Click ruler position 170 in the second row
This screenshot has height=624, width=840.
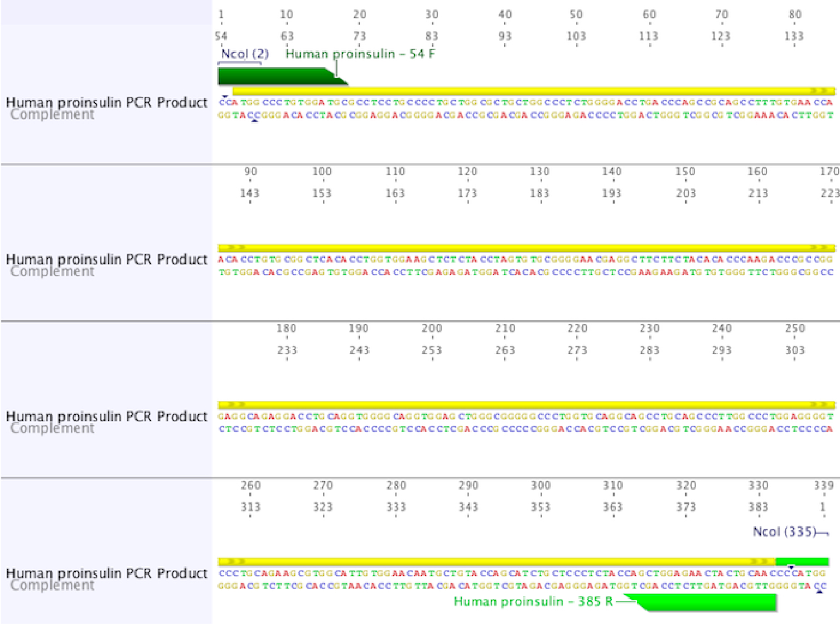pos(829,172)
